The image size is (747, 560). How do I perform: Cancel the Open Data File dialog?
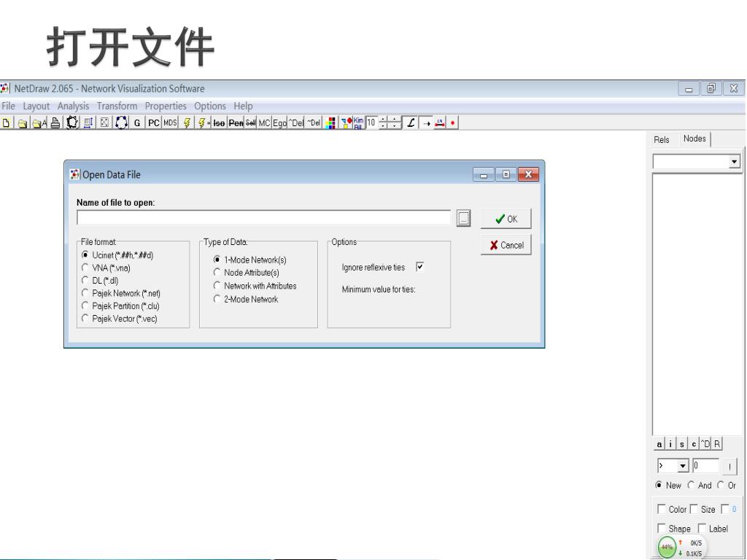(x=506, y=245)
